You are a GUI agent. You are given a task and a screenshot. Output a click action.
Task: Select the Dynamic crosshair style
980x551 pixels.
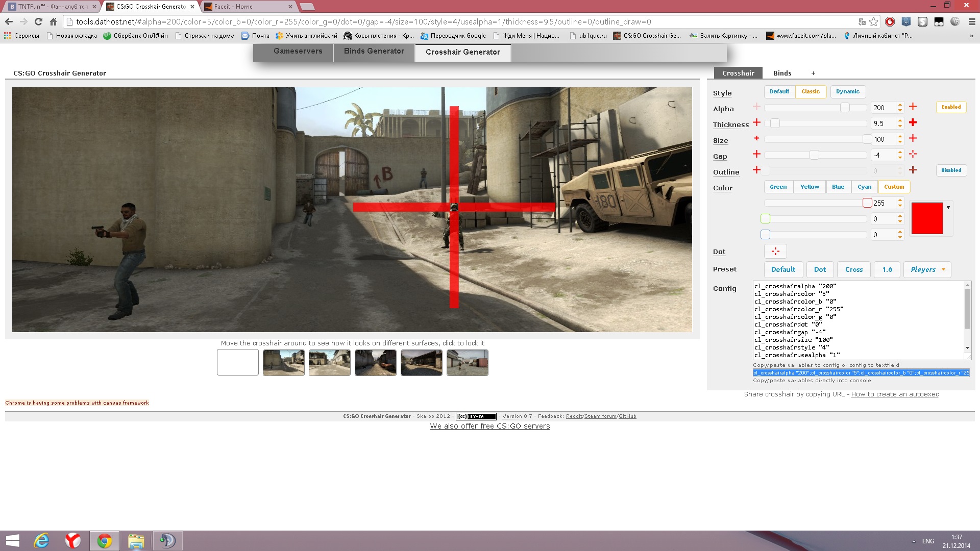tap(847, 92)
